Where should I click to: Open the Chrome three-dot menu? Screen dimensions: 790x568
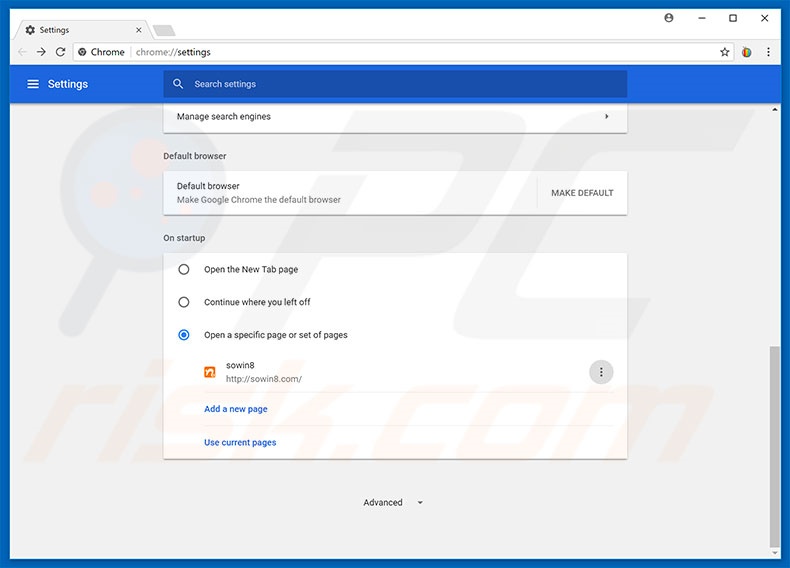768,52
